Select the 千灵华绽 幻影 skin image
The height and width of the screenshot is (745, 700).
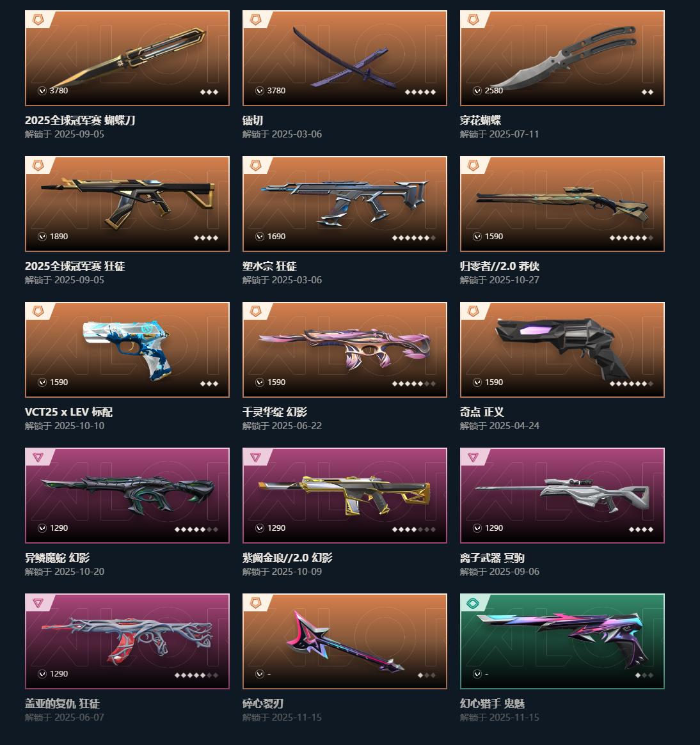point(345,350)
